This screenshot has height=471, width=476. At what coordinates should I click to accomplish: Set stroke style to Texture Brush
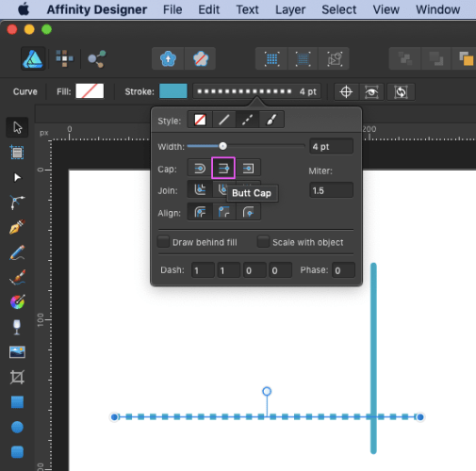click(x=271, y=120)
